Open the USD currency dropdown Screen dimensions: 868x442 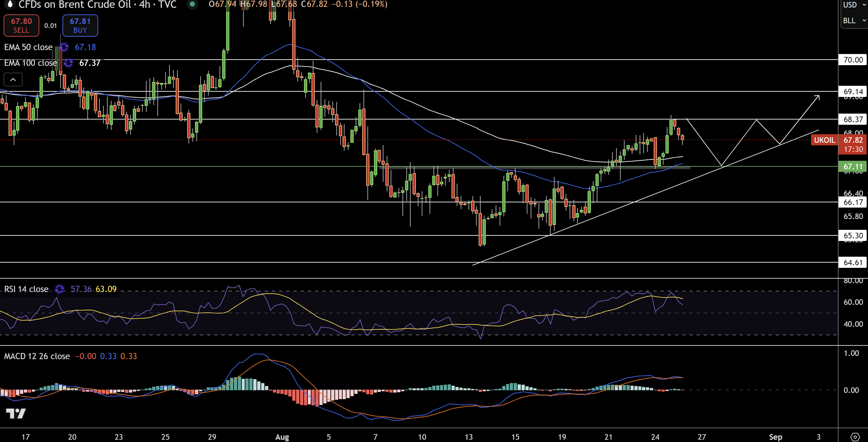pos(854,5)
